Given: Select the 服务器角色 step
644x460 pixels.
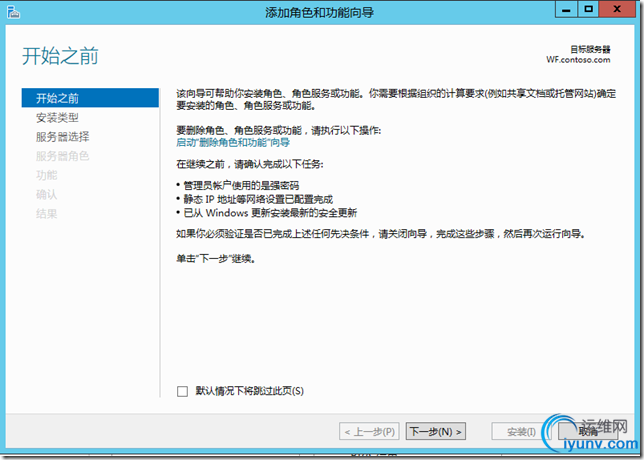Looking at the screenshot, I should (62, 156).
